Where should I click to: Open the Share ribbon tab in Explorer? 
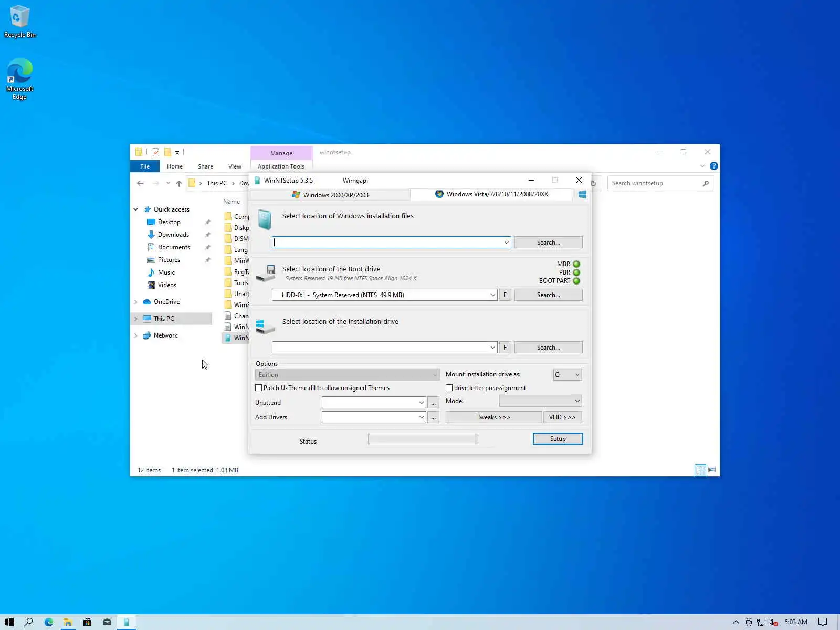click(x=205, y=166)
